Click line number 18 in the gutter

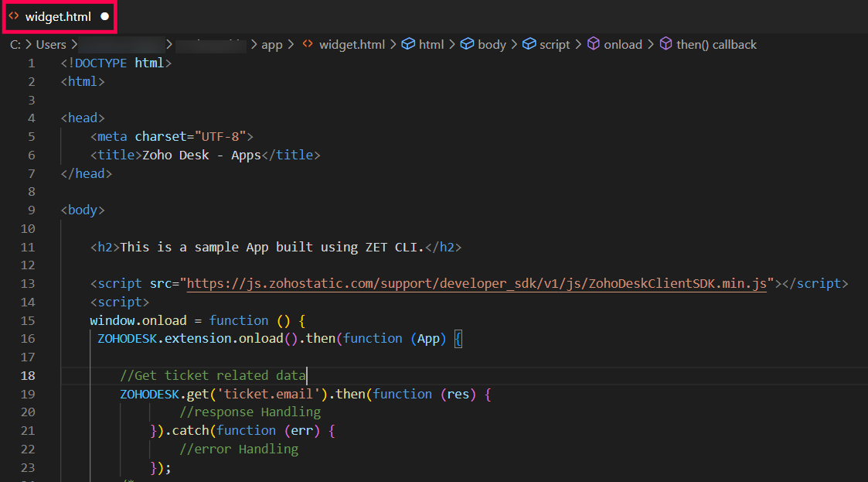(28, 376)
